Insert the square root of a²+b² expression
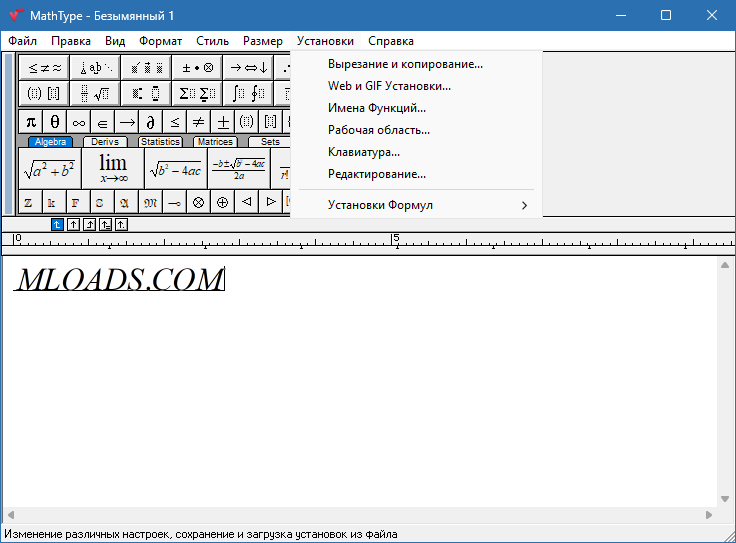Screen dimensions: 736x543 click(50, 168)
